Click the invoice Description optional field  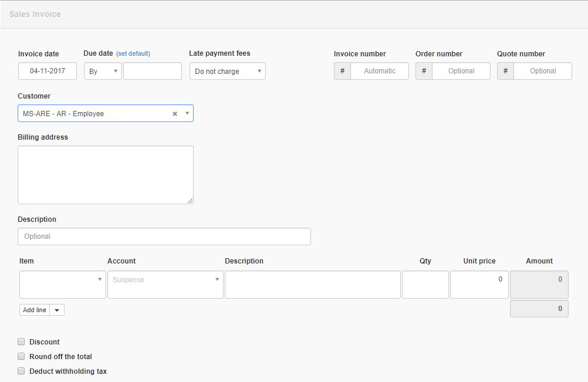coord(164,236)
